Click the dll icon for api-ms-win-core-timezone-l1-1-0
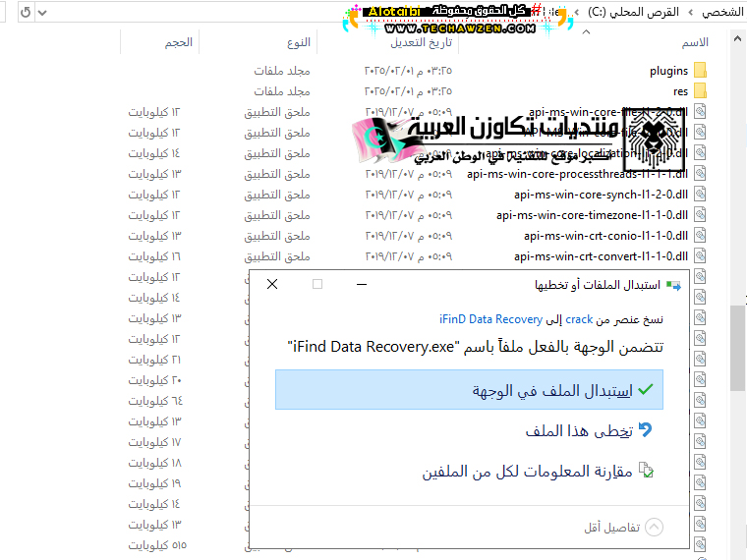The image size is (747, 560). [x=700, y=215]
